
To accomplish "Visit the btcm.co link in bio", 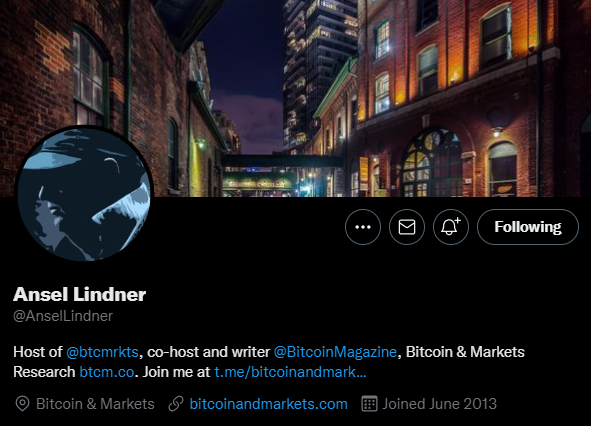I will [107, 372].
